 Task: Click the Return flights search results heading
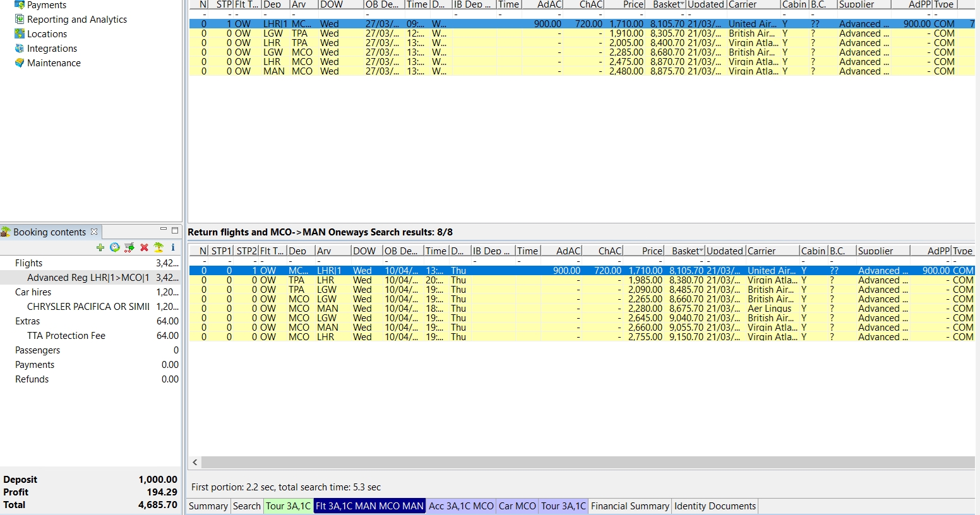[x=320, y=232]
